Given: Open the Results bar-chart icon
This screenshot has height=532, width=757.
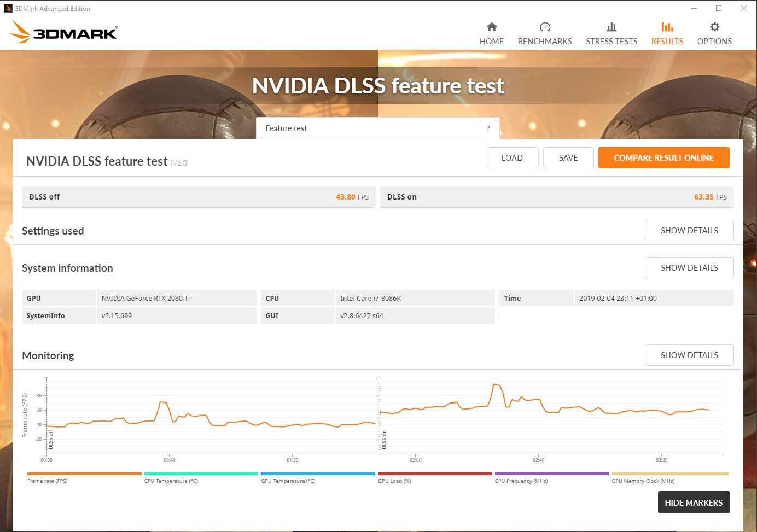Looking at the screenshot, I should pos(667,27).
